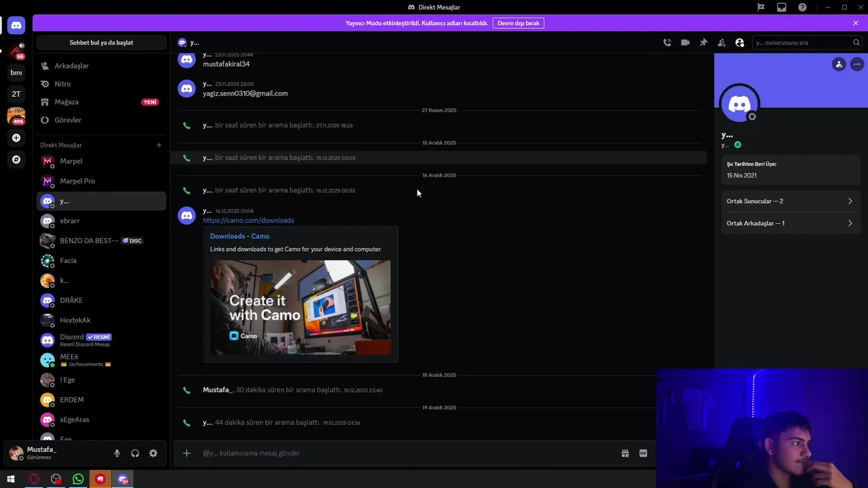Click the flag checkmark icon in title bar

point(761,7)
